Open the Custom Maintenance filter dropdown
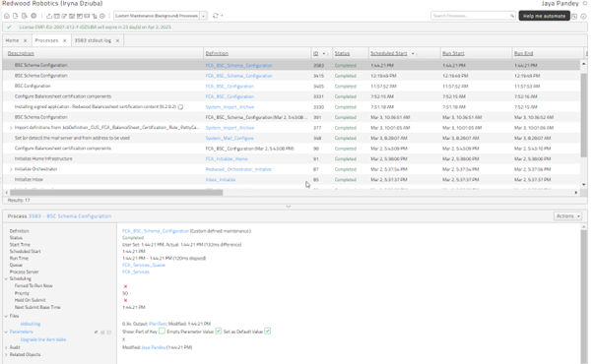The image size is (593, 364). (x=204, y=16)
